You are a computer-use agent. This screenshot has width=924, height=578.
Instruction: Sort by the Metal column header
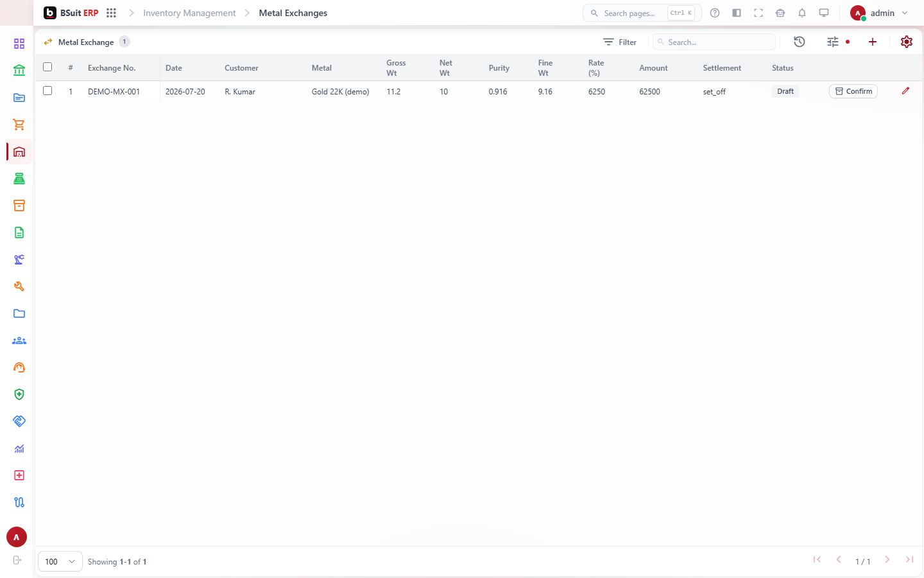(x=321, y=67)
